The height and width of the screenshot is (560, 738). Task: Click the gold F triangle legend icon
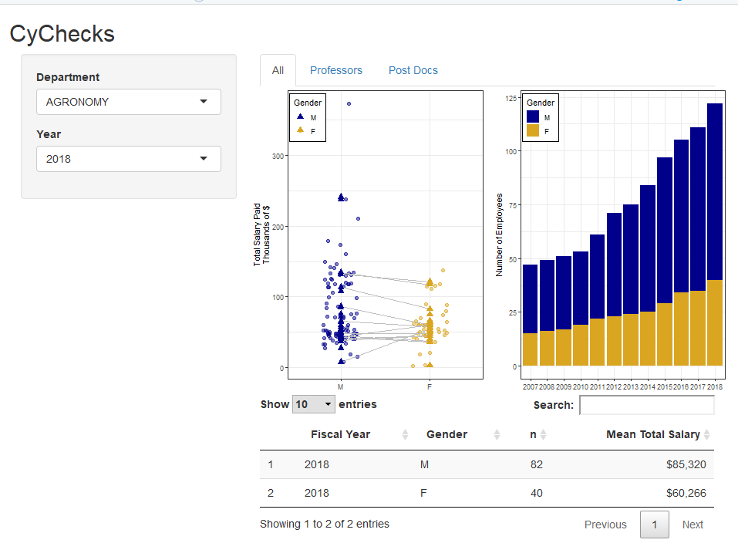pyautogui.click(x=300, y=130)
